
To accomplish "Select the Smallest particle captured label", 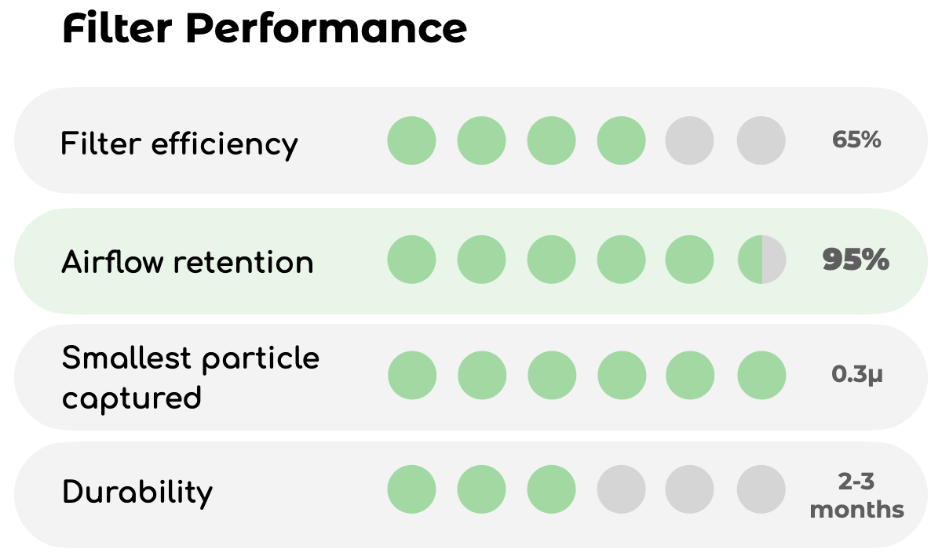I will coord(191,377).
